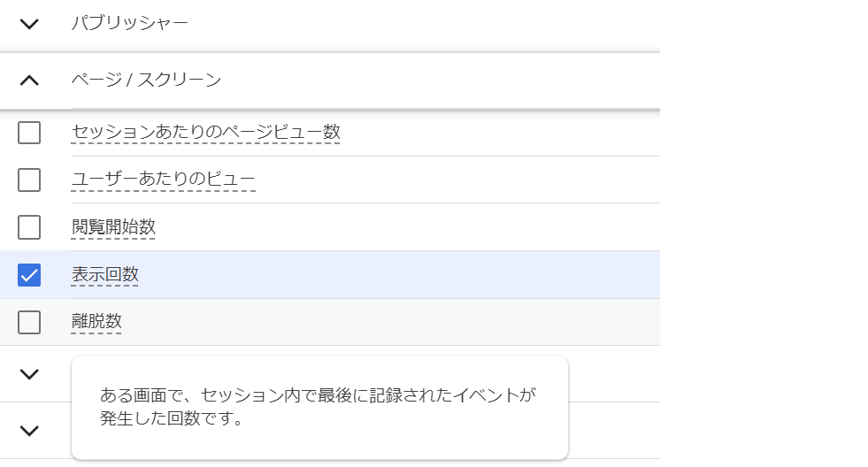Click the セッションあたりのページビュー数 metric label
The image size is (868, 467).
(x=205, y=133)
